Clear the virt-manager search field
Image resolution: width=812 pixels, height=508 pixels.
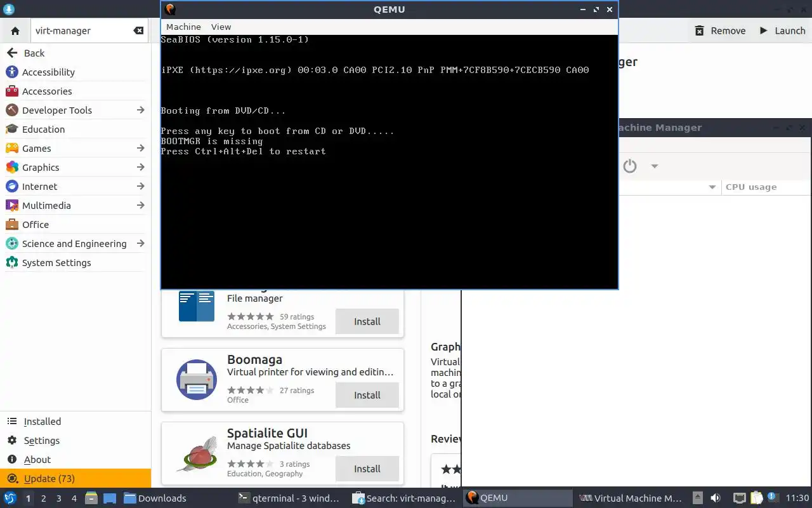138,30
